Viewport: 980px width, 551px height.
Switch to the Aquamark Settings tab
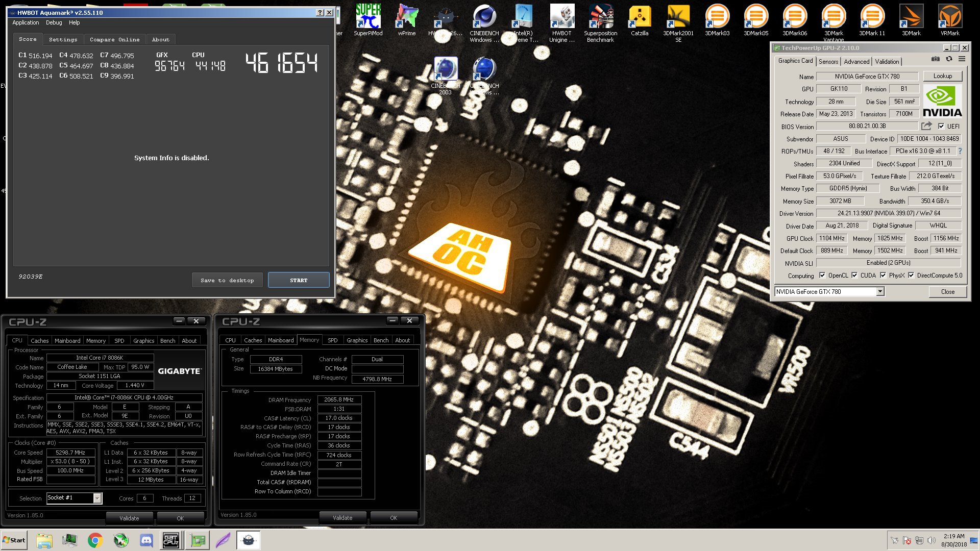63,39
